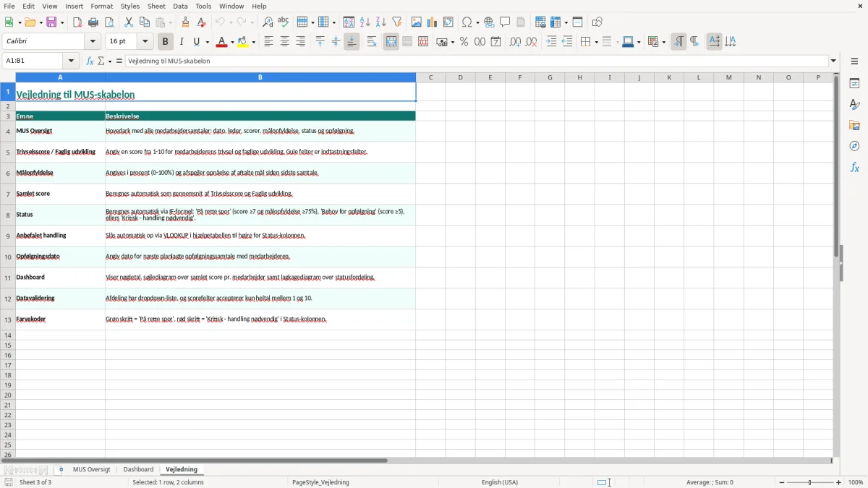Insert Image toolbar icon
Image resolution: width=868 pixels, height=488 pixels.
pyautogui.click(x=417, y=22)
